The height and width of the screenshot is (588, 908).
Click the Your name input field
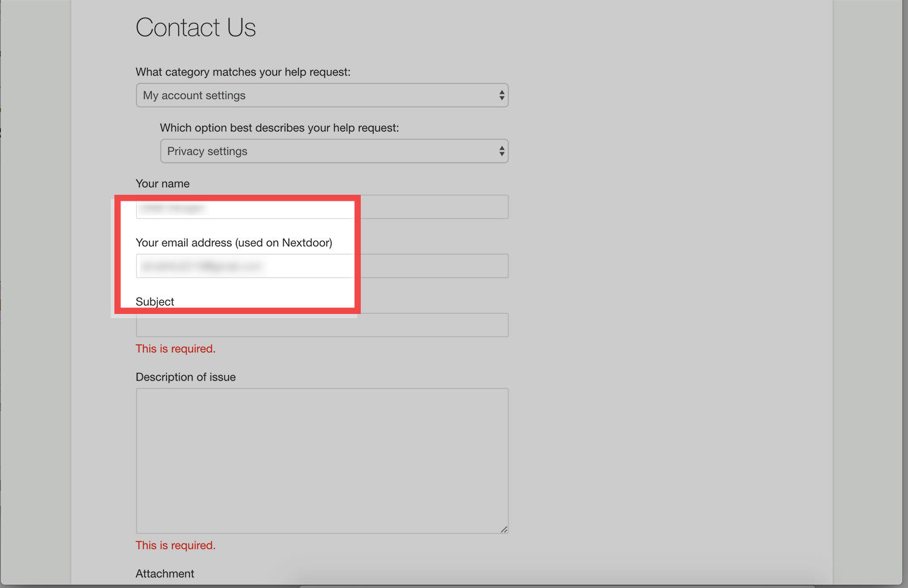[245, 207]
